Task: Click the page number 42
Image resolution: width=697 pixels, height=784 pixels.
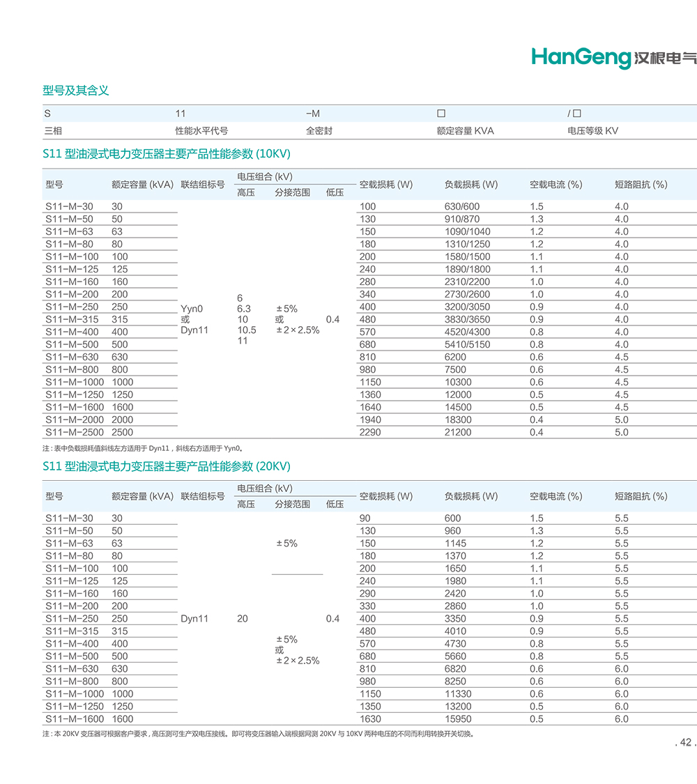Action: (x=684, y=742)
